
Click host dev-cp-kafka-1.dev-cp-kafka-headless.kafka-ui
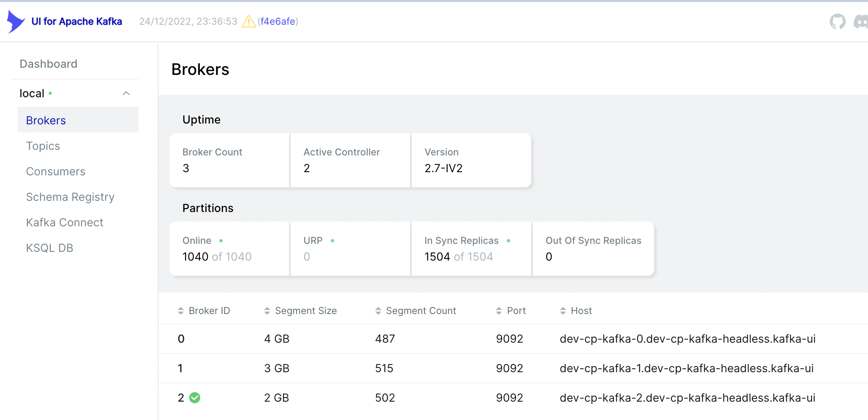[x=686, y=368]
